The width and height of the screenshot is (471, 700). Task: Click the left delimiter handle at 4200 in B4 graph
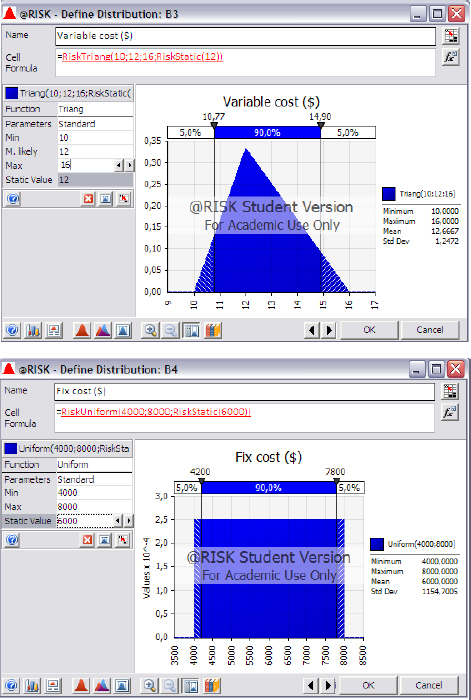(x=201, y=481)
